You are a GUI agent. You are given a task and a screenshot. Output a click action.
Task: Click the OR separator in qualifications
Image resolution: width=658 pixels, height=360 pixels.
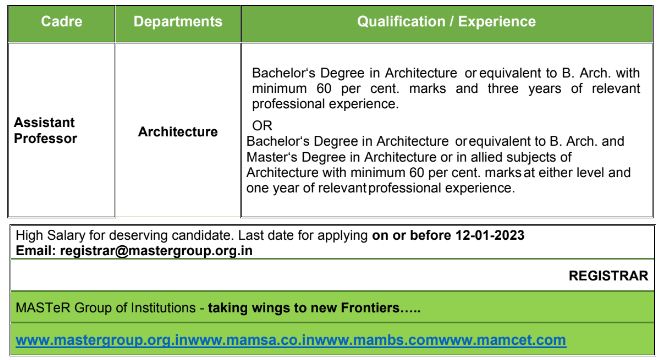coord(262,125)
